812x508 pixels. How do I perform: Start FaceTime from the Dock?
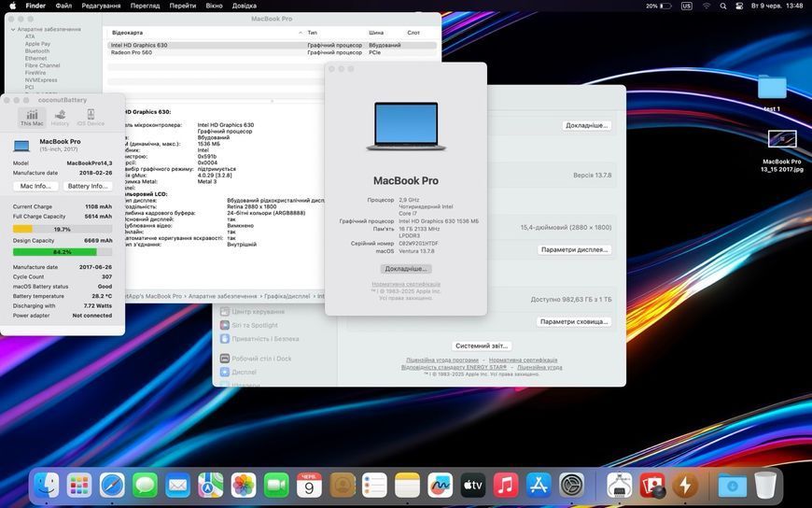(x=276, y=486)
